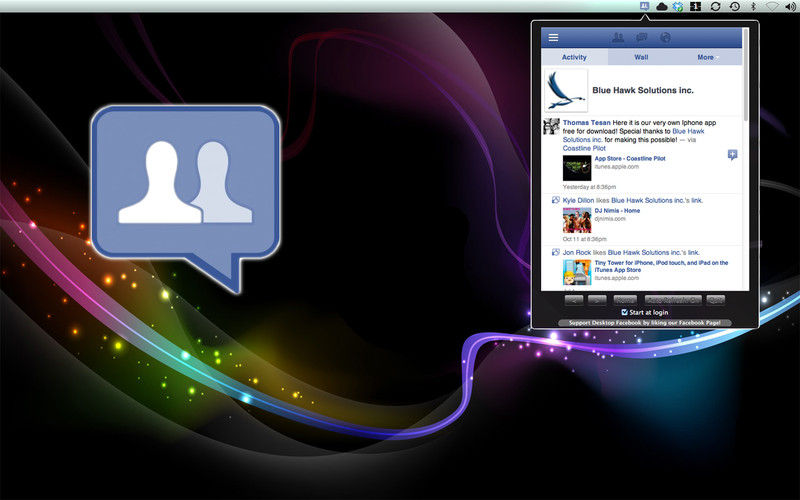Click the like icon beside Kyle Dillon
This screenshot has width=800, height=500.
tap(556, 200)
